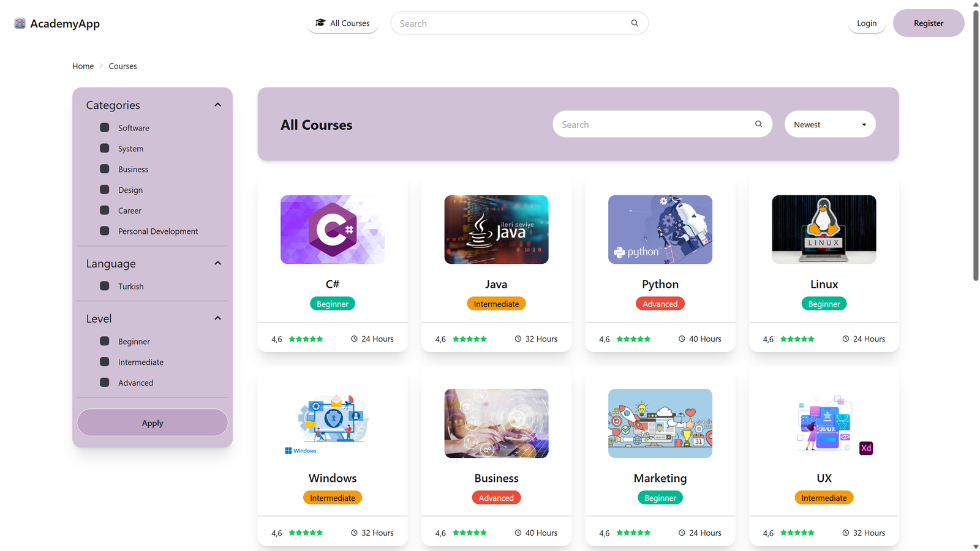
Task: Click the Windows course illustration
Action: pos(333,424)
